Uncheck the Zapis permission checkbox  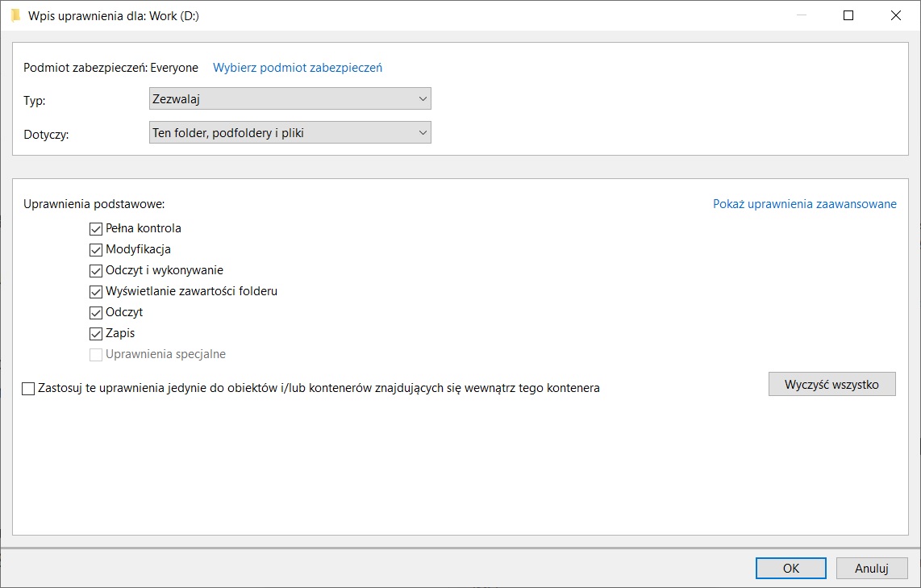(96, 334)
